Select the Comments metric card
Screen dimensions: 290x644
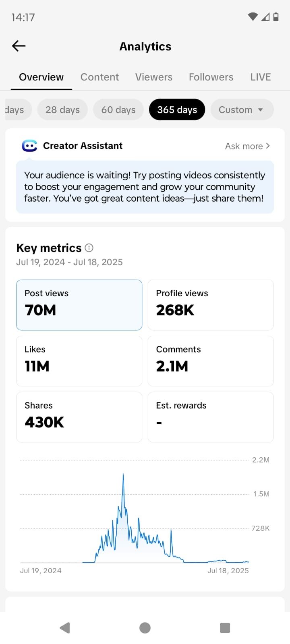[211, 361]
